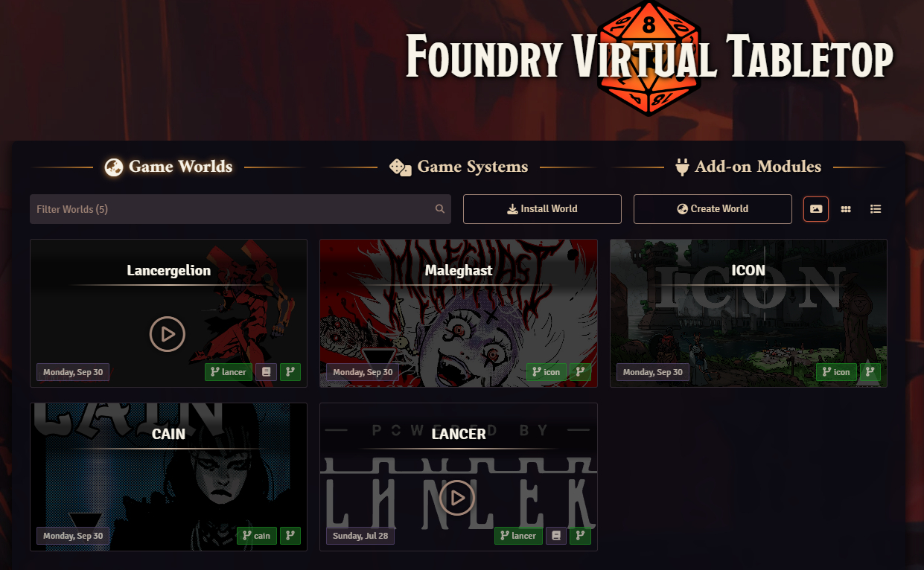Image resolution: width=924 pixels, height=570 pixels.
Task: Click the Install World button
Action: [542, 209]
